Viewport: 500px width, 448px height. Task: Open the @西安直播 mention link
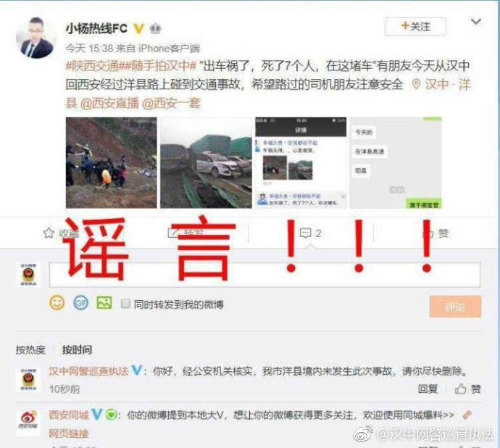click(x=109, y=104)
